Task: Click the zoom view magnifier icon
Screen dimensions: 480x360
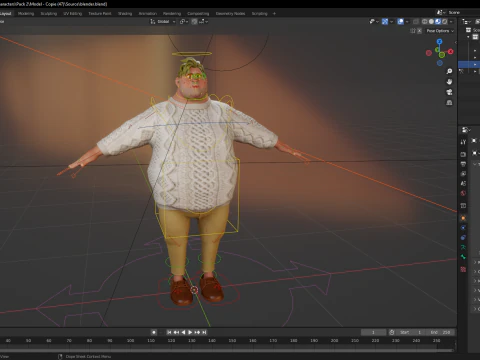Action: (449, 71)
